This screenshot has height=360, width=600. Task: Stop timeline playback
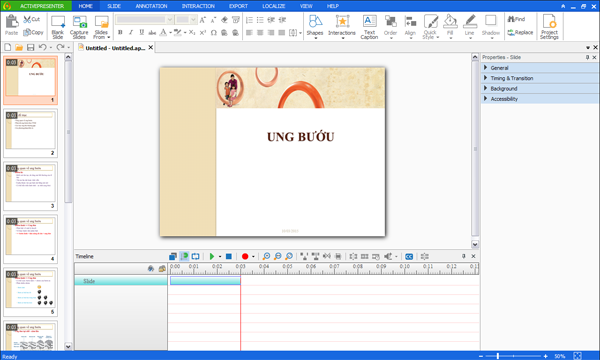point(229,256)
